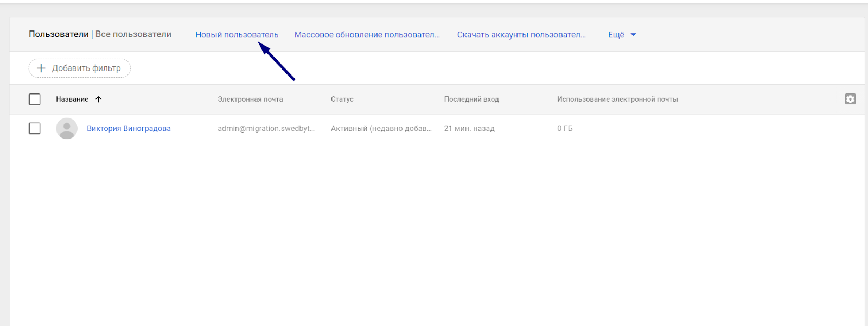Screen dimensions: 868x326
Task: Click the plus icon in Добавить фильтр
Action: [x=41, y=68]
